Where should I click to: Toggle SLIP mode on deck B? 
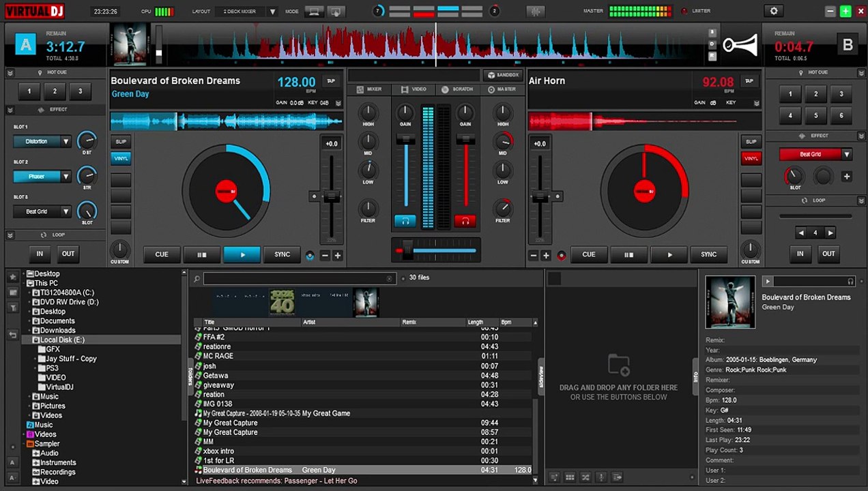point(751,142)
